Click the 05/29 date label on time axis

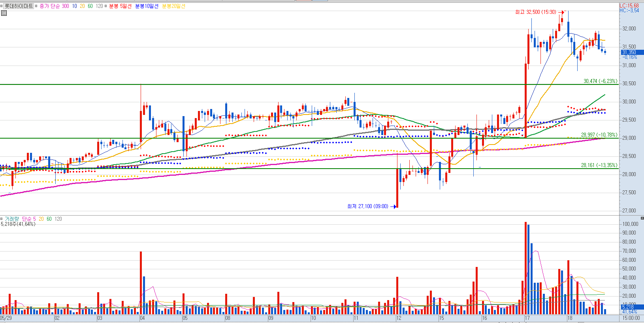click(x=6, y=318)
